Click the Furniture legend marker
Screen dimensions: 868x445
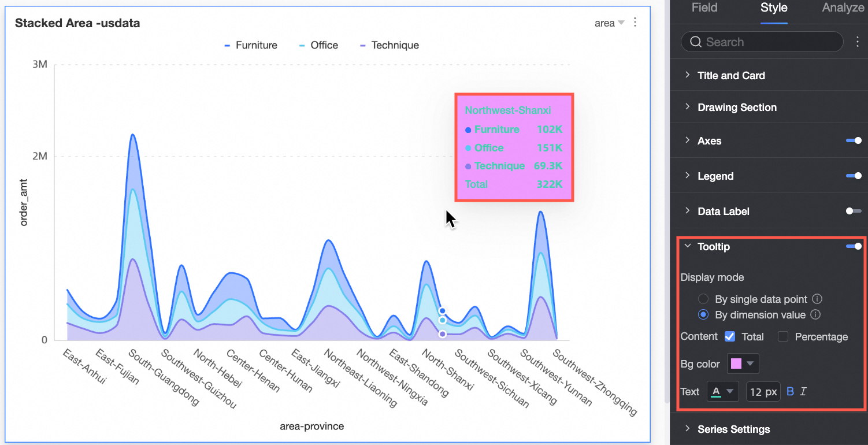227,45
